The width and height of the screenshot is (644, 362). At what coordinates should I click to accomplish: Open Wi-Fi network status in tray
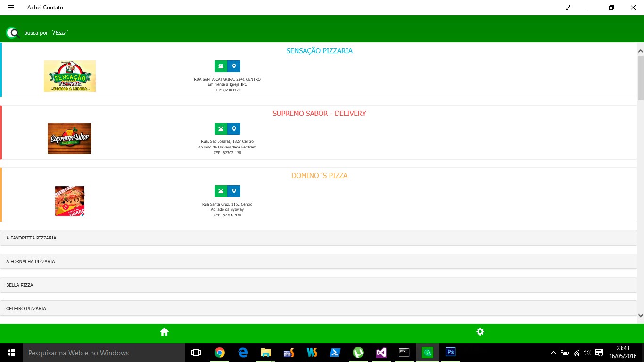click(576, 353)
